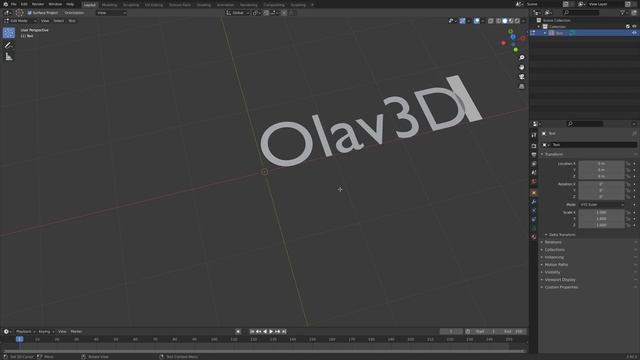
Task: Toggle auto keying record button
Action: (x=238, y=331)
